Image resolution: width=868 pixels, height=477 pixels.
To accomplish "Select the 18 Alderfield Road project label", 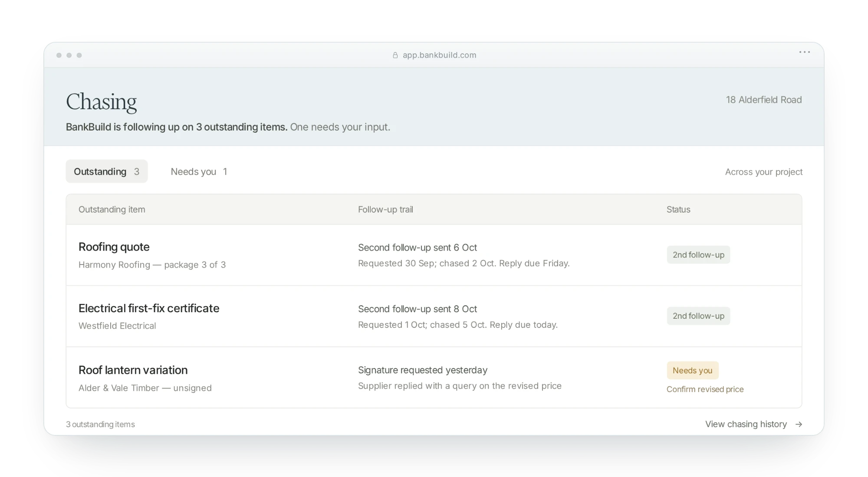I will [x=764, y=100].
